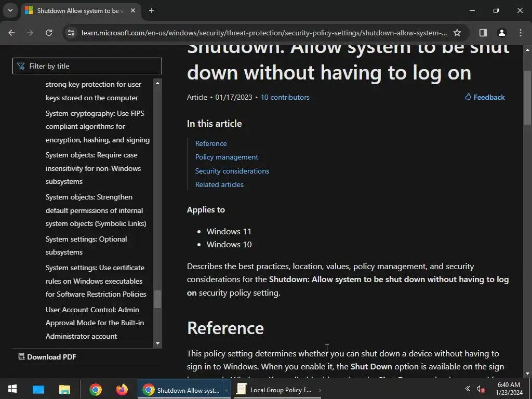Open File Explorer from taskbar
Viewport: 532px width, 399px height.
tap(64, 389)
